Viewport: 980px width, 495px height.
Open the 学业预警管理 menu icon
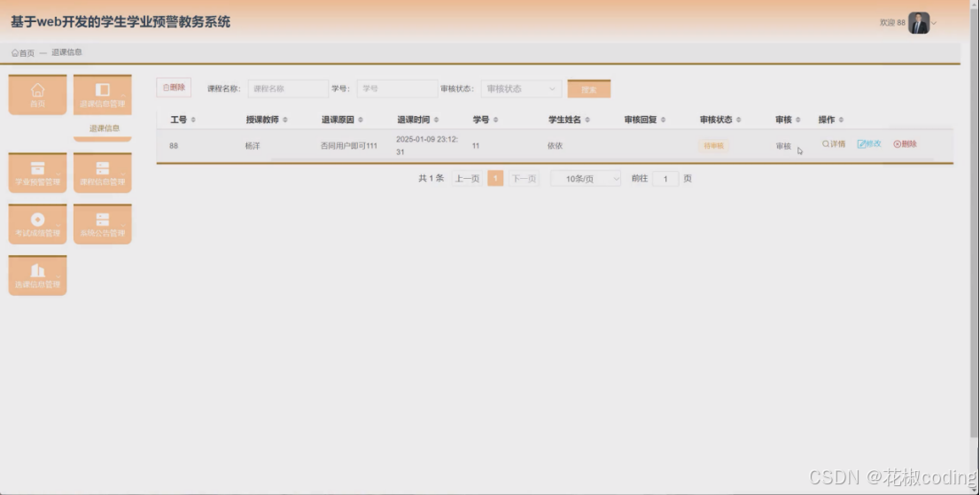point(37,168)
